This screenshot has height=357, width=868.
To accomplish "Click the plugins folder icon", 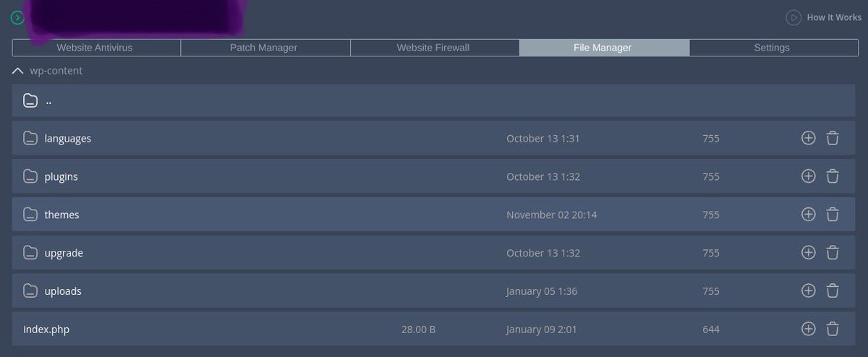I will 30,176.
